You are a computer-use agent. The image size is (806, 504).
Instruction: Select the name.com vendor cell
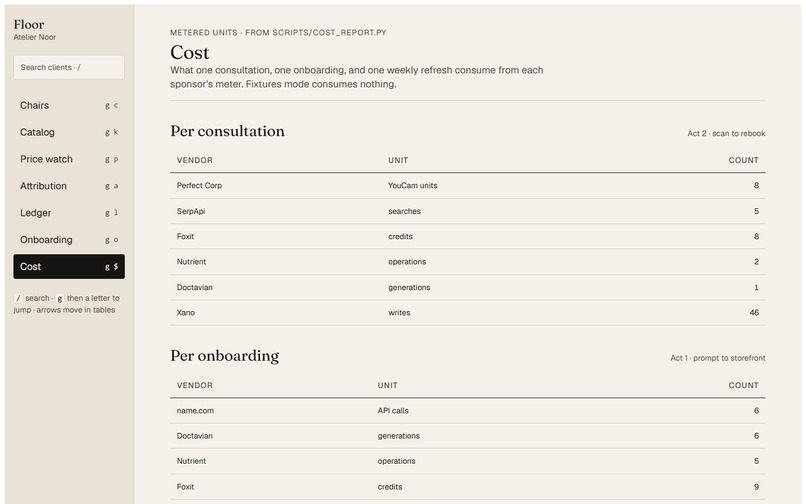(195, 411)
